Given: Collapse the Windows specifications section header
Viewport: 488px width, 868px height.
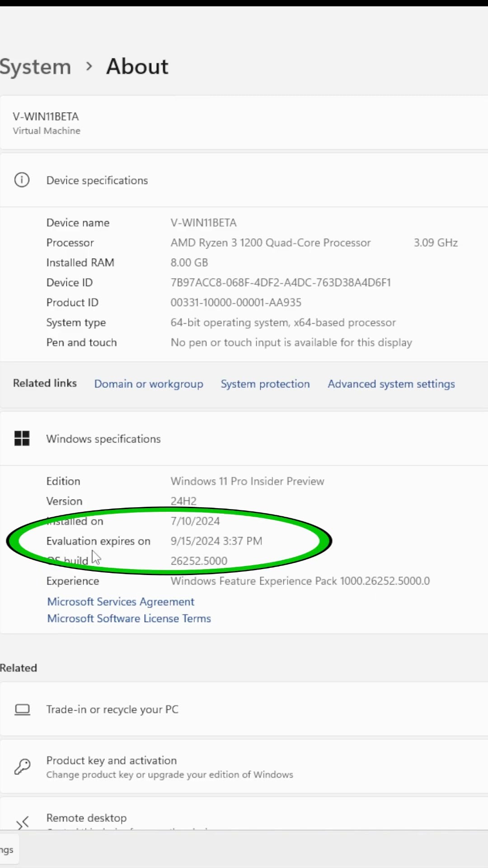Looking at the screenshot, I should (244, 439).
